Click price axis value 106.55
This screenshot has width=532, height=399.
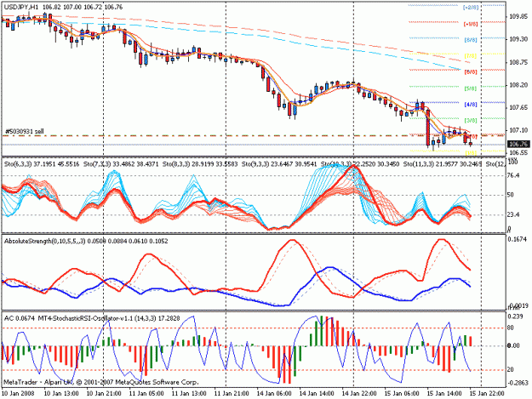click(x=518, y=153)
